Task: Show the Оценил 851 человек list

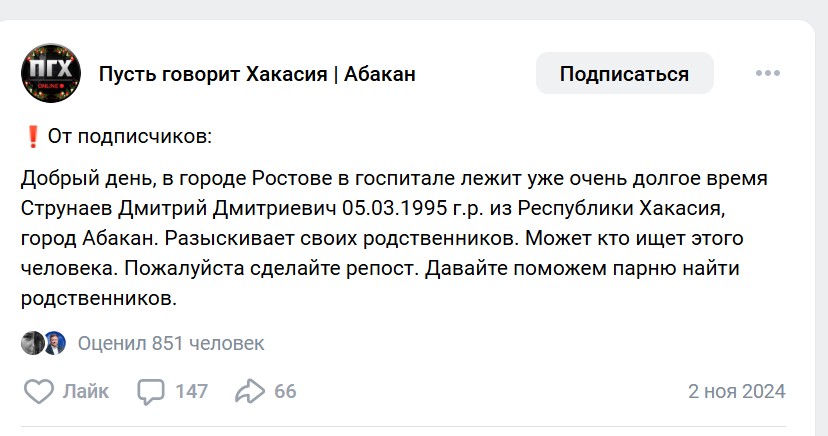Action: [171, 344]
